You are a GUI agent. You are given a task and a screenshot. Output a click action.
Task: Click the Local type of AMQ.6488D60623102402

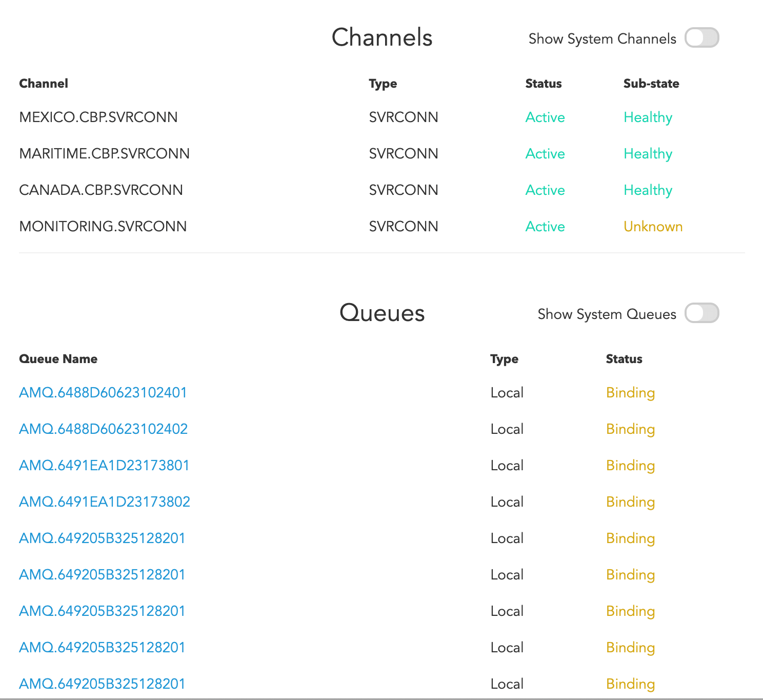click(507, 429)
